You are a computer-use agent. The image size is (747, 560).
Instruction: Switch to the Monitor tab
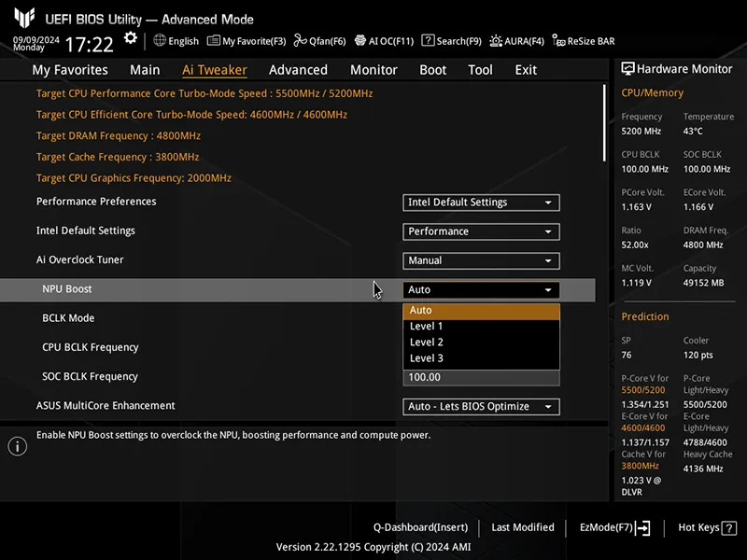point(373,70)
